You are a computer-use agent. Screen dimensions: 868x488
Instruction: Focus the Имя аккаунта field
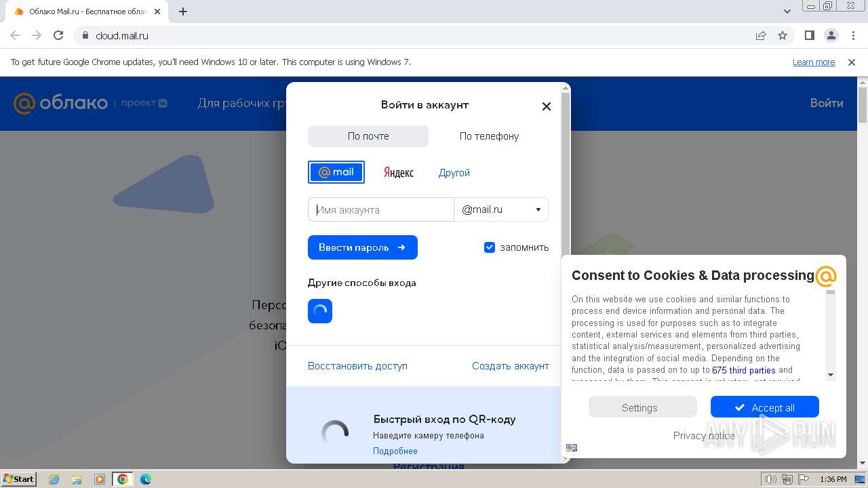381,209
